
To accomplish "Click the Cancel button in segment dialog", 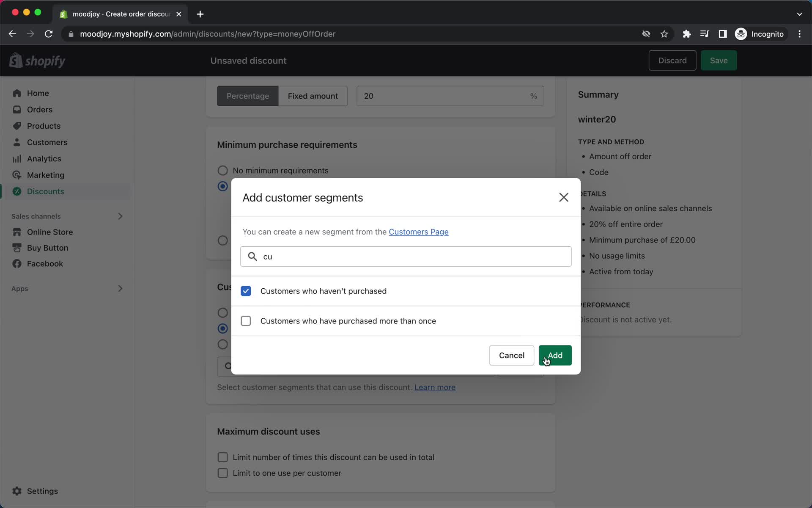I will coord(512,355).
